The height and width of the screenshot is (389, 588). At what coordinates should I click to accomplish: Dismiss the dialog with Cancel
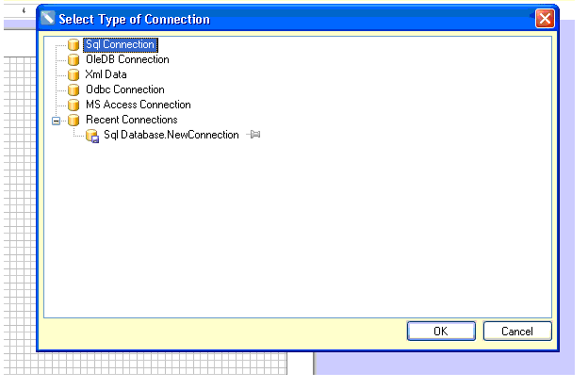(x=517, y=332)
